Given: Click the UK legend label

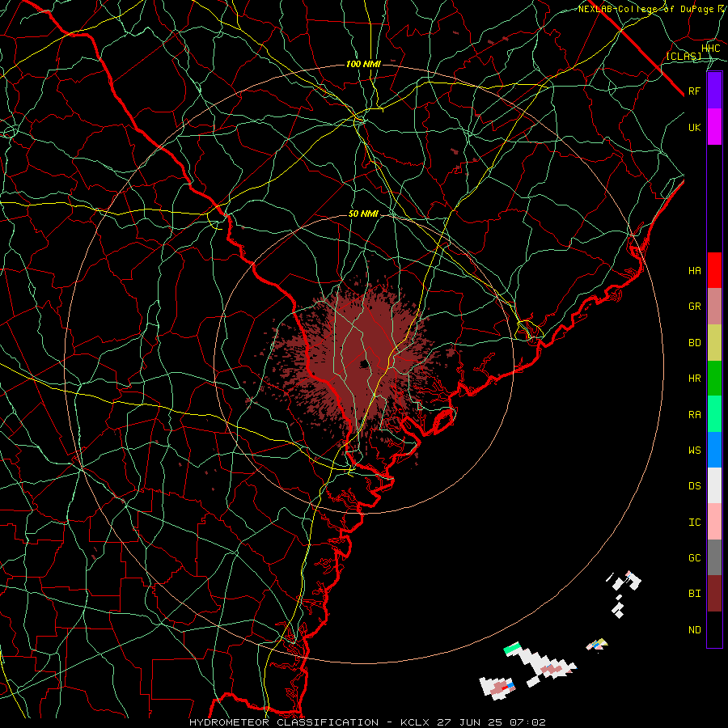Looking at the screenshot, I should [x=694, y=127].
